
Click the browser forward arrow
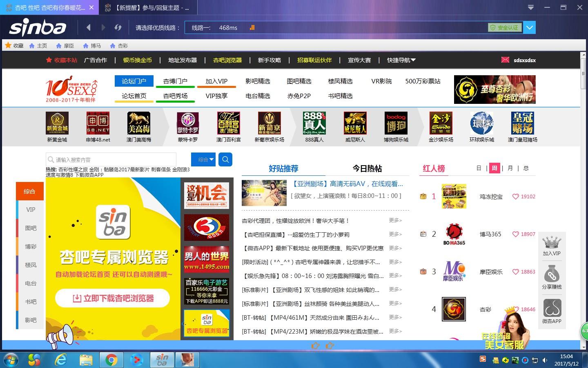pos(103,27)
